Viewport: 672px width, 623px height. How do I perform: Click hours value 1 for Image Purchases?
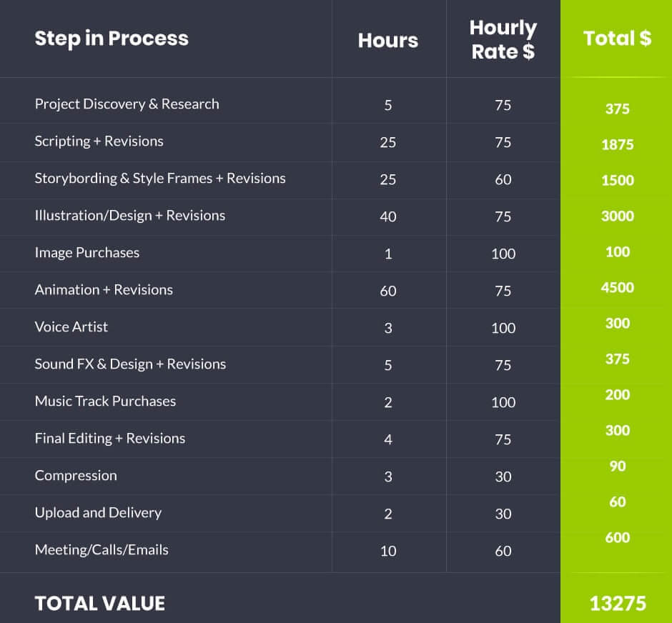point(388,254)
